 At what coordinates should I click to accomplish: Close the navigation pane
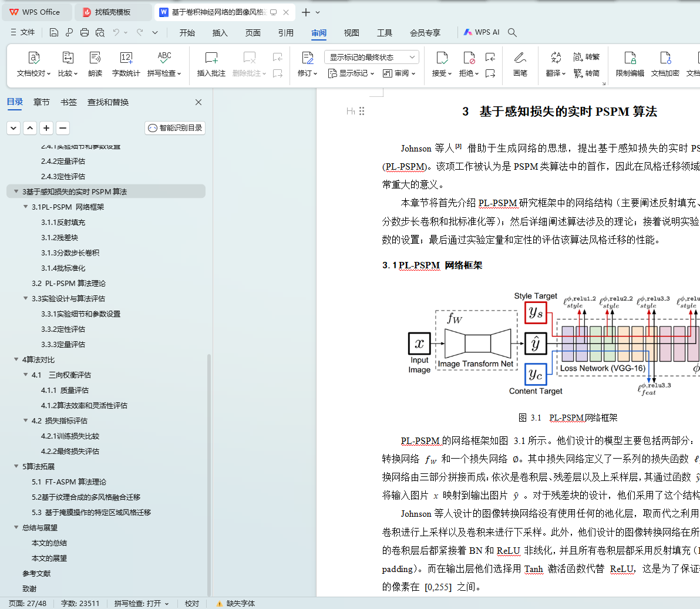[x=198, y=102]
